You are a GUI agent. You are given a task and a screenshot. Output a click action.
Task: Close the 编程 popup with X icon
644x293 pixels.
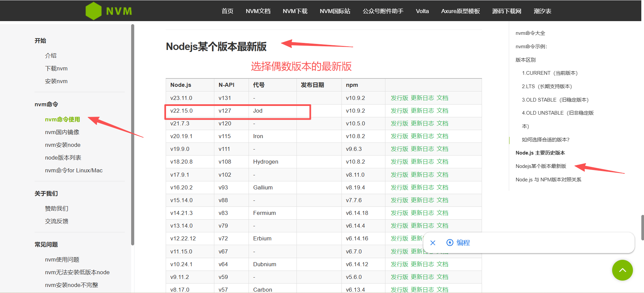[x=433, y=243]
